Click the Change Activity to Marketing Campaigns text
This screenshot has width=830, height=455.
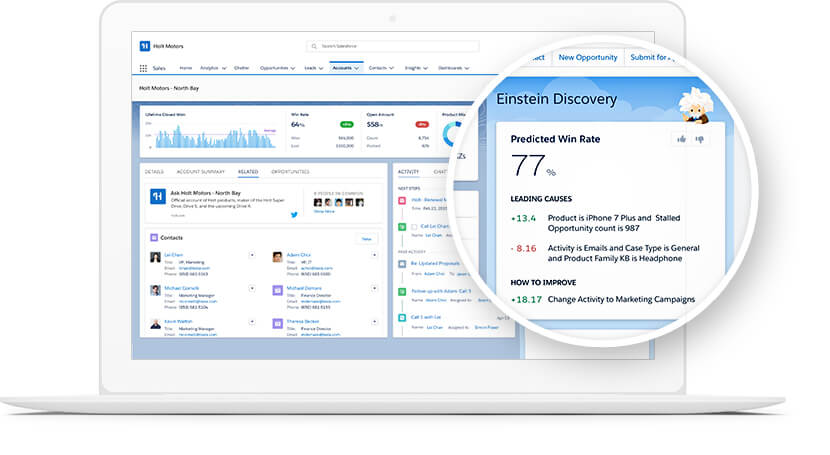pos(621,299)
